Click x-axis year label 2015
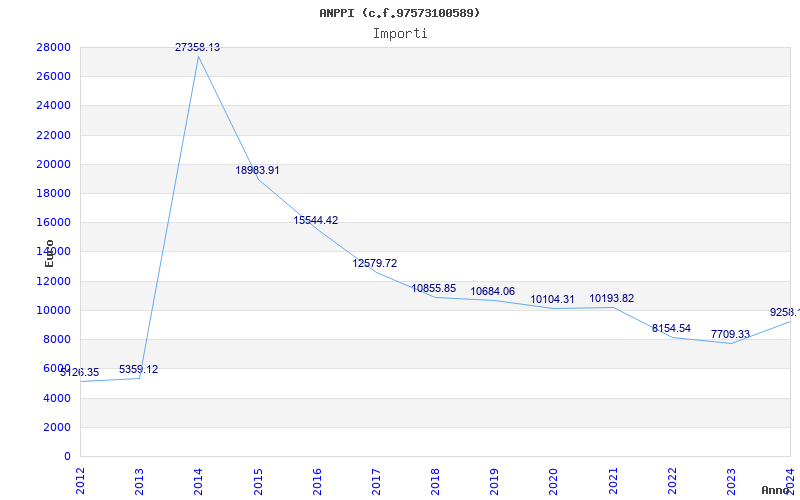The width and height of the screenshot is (800, 500). pyautogui.click(x=258, y=482)
